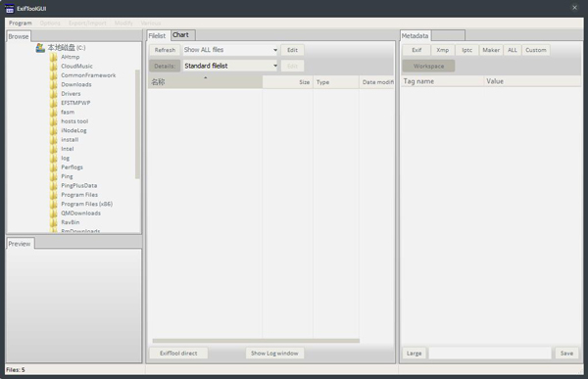The height and width of the screenshot is (379, 588).
Task: Sort by the Type column header
Action: [x=336, y=82]
